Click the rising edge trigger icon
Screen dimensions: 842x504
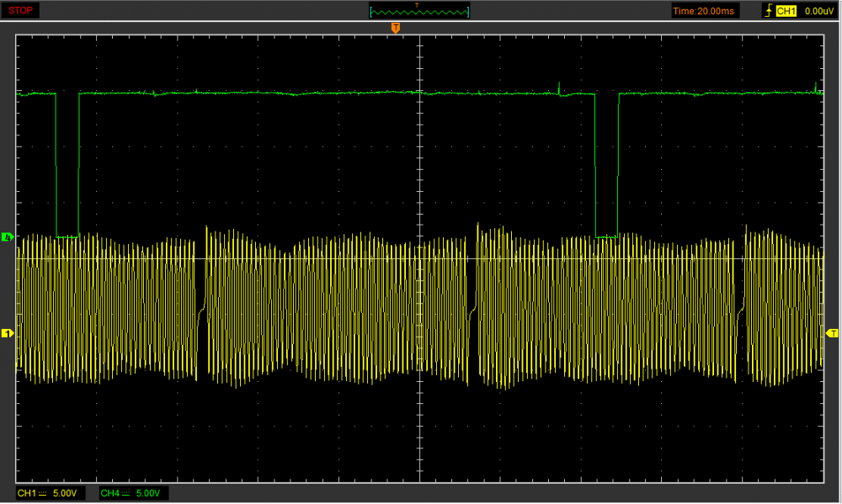point(766,11)
